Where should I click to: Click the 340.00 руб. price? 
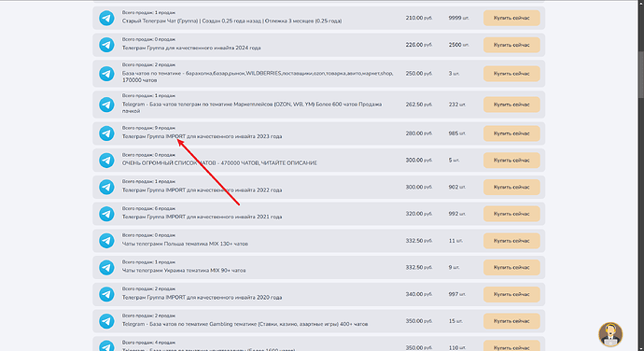tap(419, 294)
